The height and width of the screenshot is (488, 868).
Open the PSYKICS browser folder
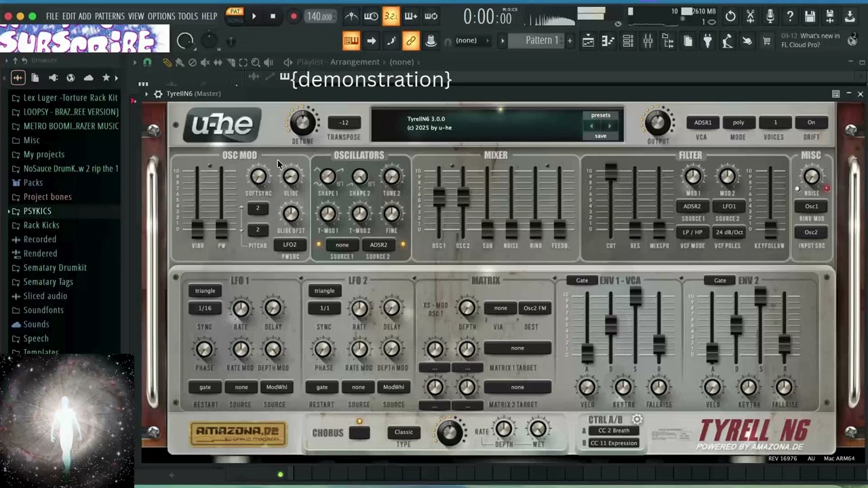coord(37,211)
